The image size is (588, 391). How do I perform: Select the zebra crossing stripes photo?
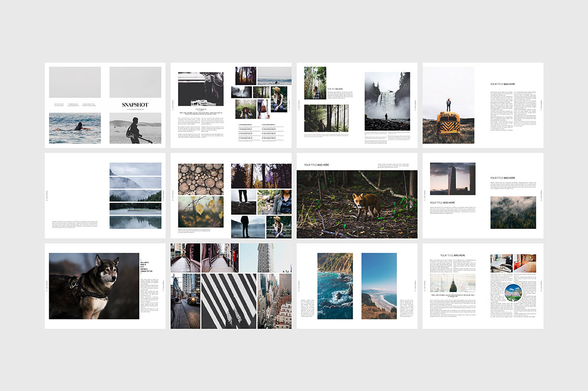coord(229,301)
